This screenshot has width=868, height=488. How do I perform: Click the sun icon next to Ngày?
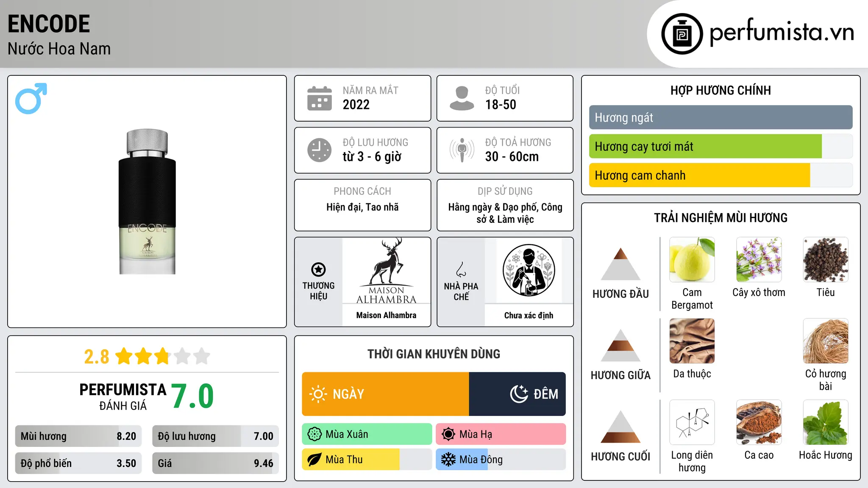(318, 394)
